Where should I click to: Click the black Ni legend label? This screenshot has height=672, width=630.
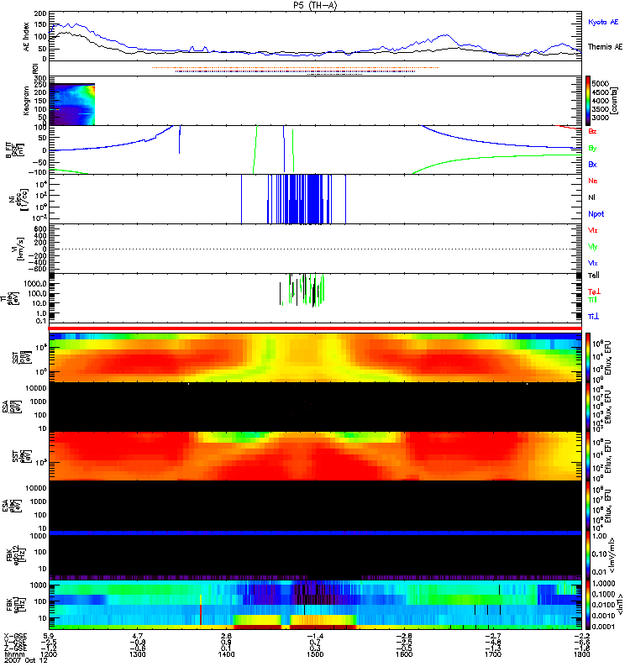[592, 197]
